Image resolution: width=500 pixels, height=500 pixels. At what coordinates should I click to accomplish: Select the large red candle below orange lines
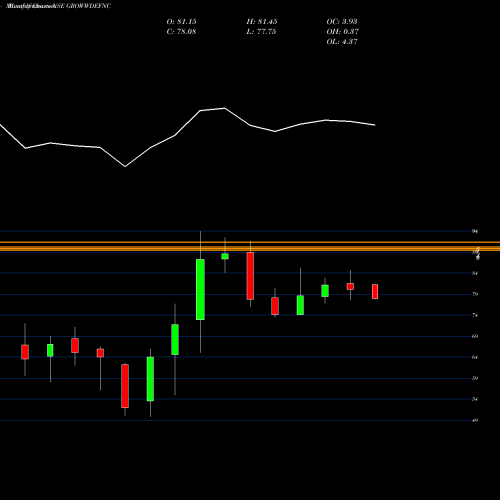click(x=250, y=276)
